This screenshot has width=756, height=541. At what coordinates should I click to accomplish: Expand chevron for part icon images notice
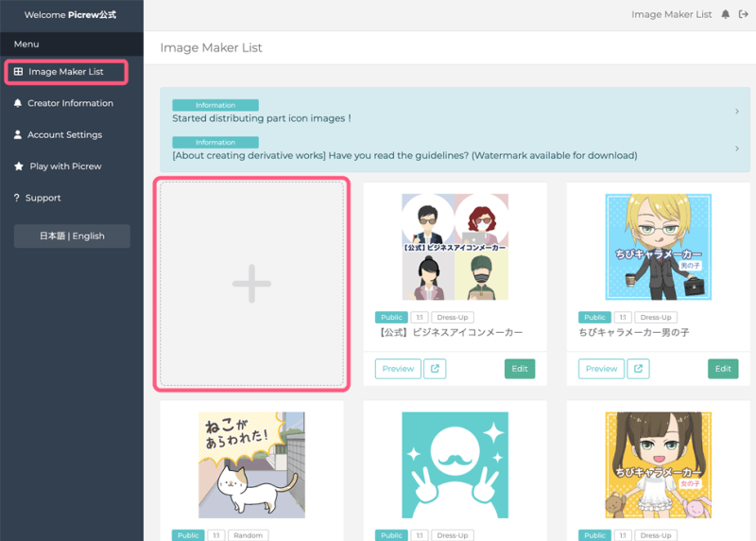coord(737,112)
